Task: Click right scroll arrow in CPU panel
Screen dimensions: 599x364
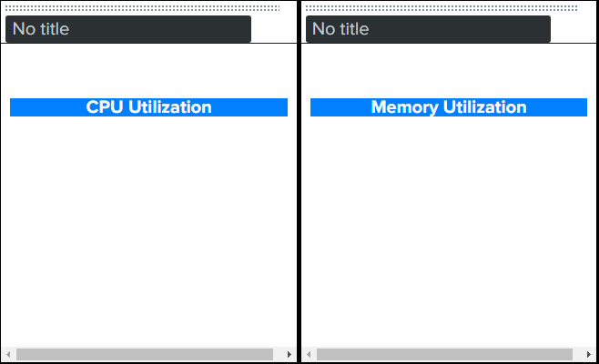Action: (289, 354)
